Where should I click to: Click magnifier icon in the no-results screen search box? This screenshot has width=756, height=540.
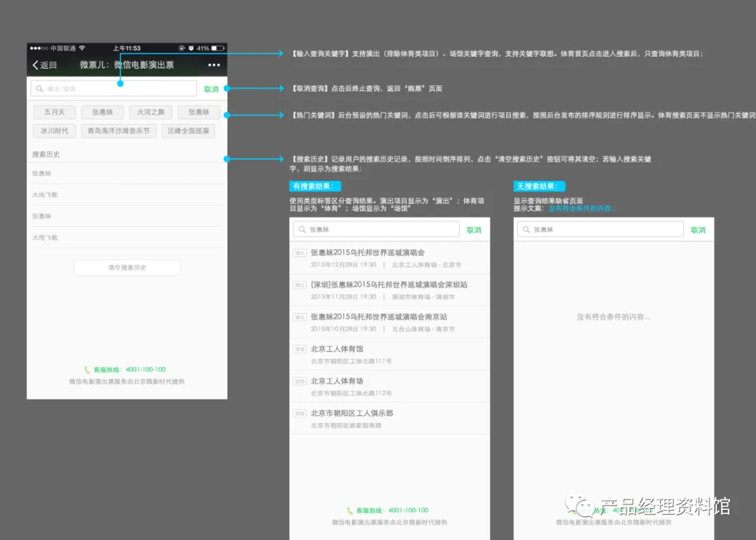[526, 230]
